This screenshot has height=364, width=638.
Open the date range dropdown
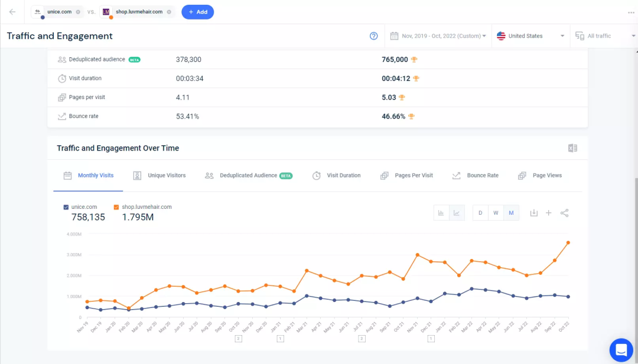438,36
